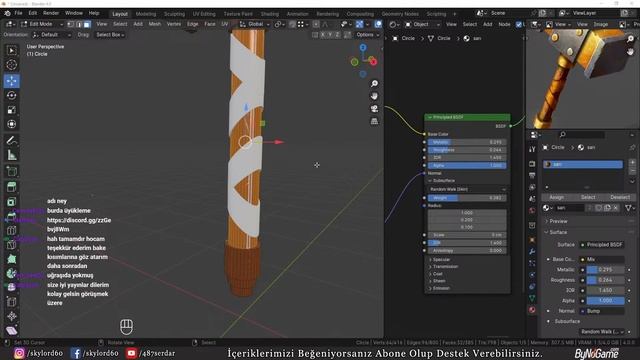Toggle Y mirror axis button
Viewport: 640px width, 360px height.
[330, 35]
